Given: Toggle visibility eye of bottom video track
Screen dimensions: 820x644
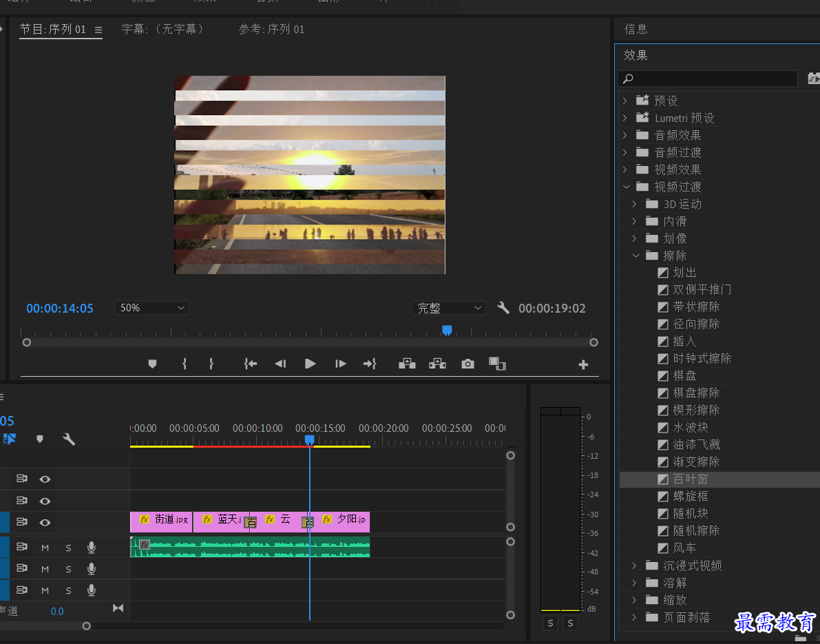Looking at the screenshot, I should click(45, 523).
